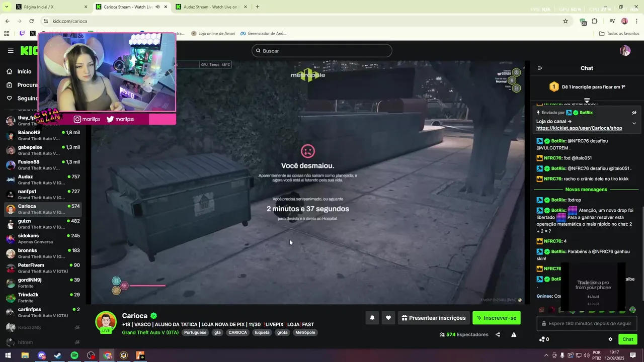Click the Seguindo heart icon in sidebar
Screen dimensions: 644x362
coord(10,99)
